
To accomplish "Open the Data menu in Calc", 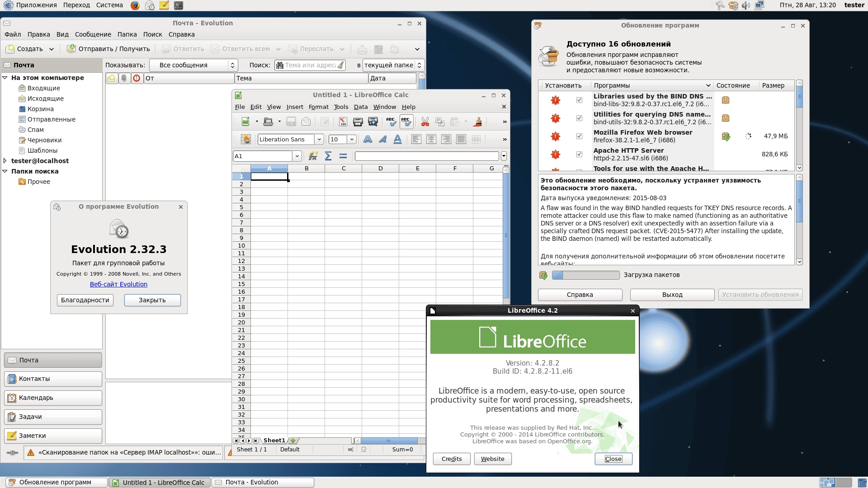I will coord(360,107).
